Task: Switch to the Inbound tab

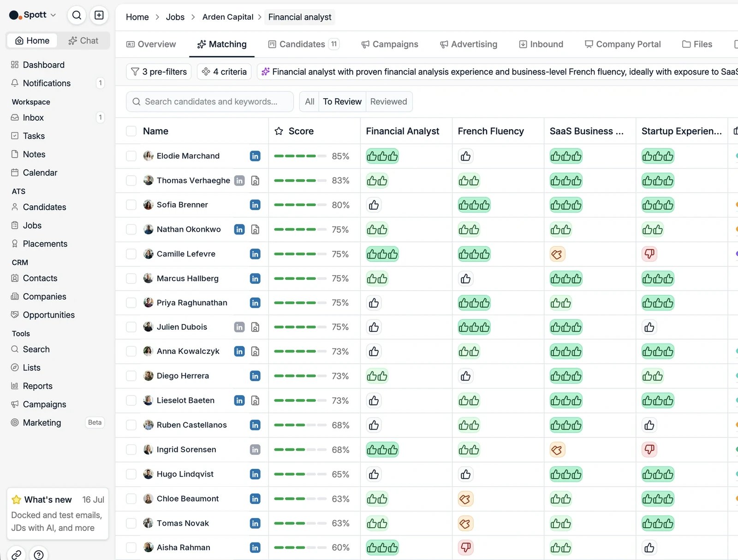Action: tap(541, 44)
